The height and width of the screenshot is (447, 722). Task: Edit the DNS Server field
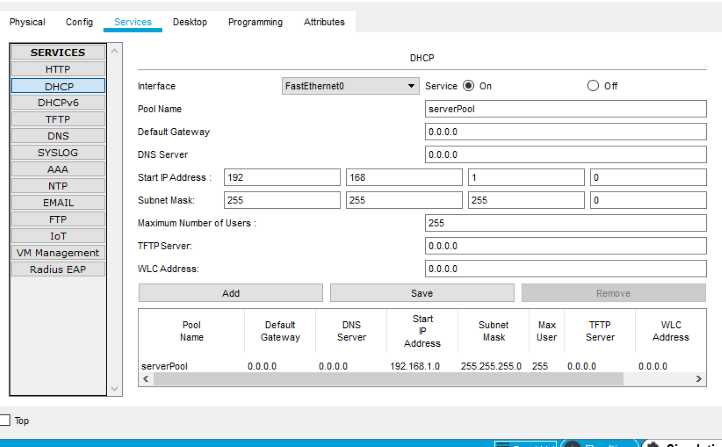pos(565,155)
